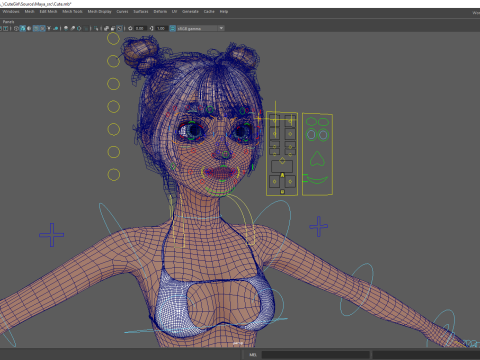Open the Mesh Display menu
The image size is (480, 360).
pos(99,11)
